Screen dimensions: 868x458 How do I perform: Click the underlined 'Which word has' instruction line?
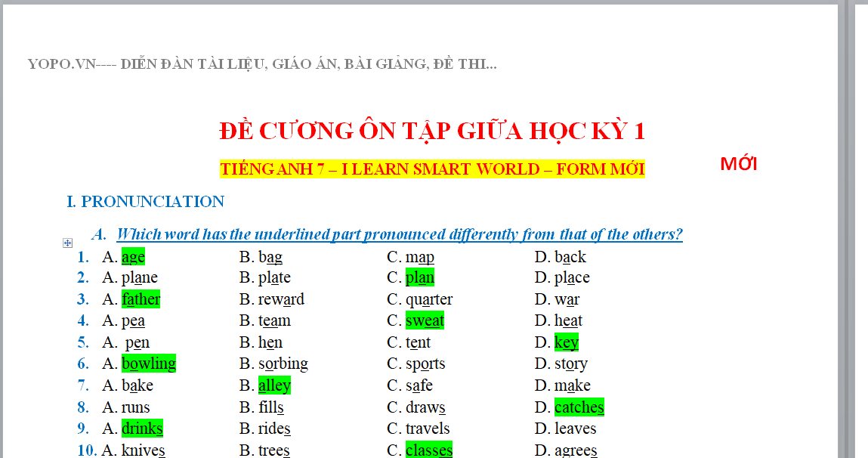pos(399,234)
